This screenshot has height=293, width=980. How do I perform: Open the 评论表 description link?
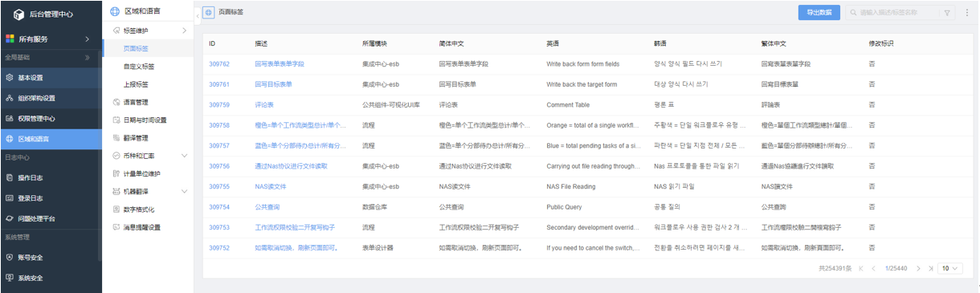(x=264, y=104)
